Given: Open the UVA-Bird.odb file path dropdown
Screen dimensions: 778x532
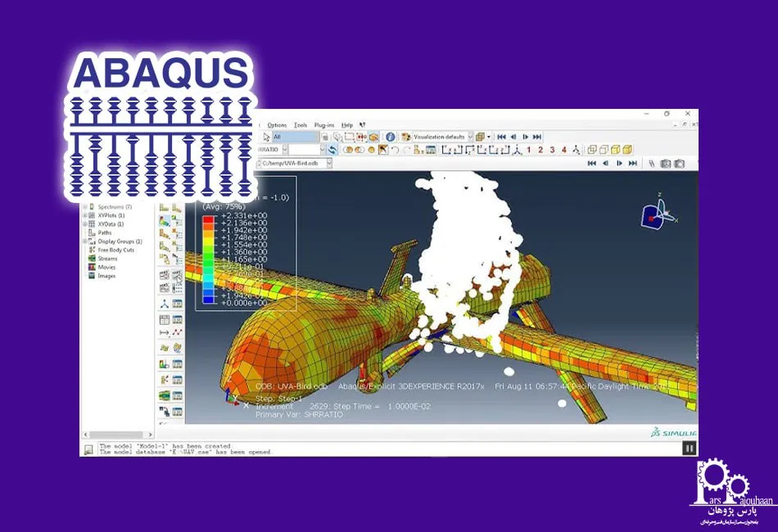Looking at the screenshot, I should point(329,164).
